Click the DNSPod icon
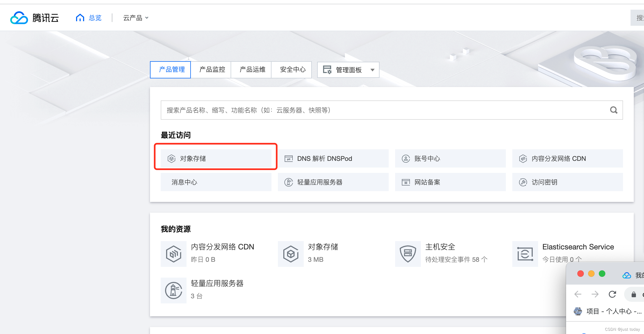Screen dimensions: 644x334 point(289,159)
